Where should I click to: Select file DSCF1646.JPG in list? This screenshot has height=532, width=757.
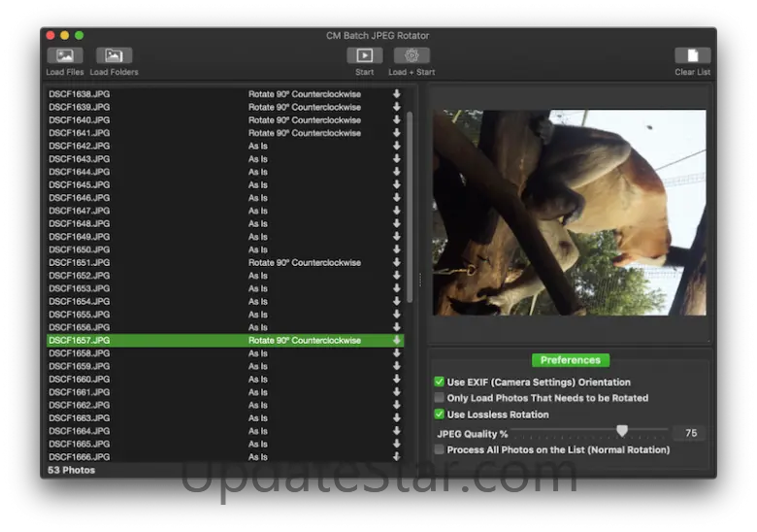[225, 197]
